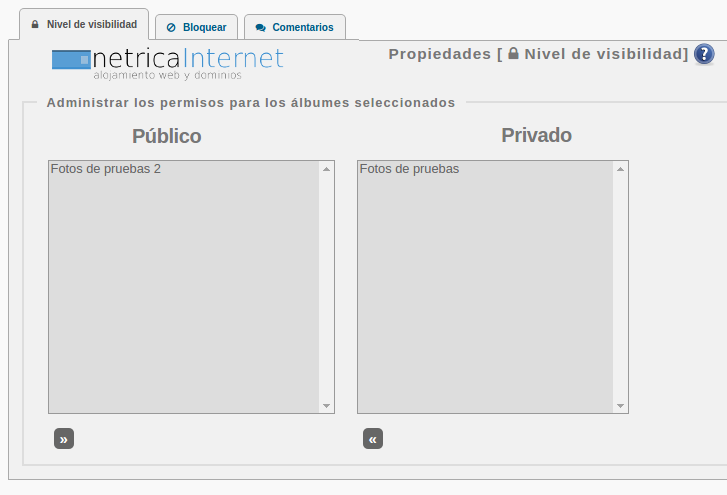Click 'Administrar los permisos' fieldset legend
Screen dimensions: 727x495
point(251,102)
